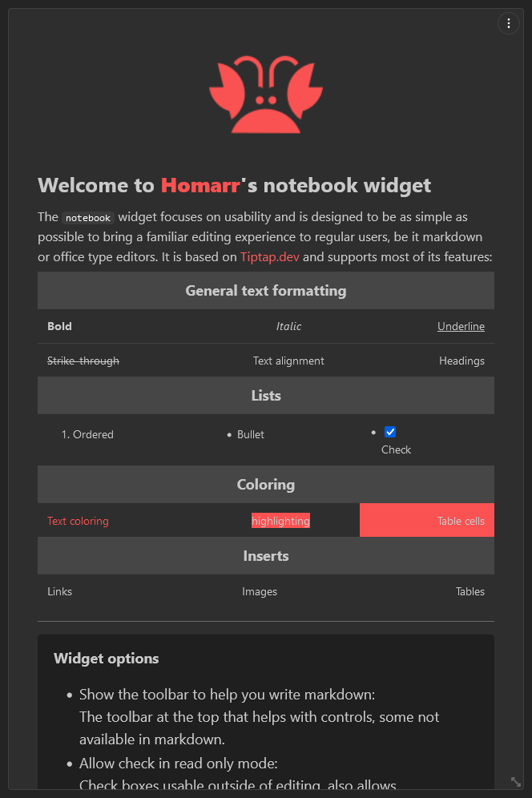The height and width of the screenshot is (798, 532).
Task: Click the Coloring section header
Action: (x=266, y=485)
